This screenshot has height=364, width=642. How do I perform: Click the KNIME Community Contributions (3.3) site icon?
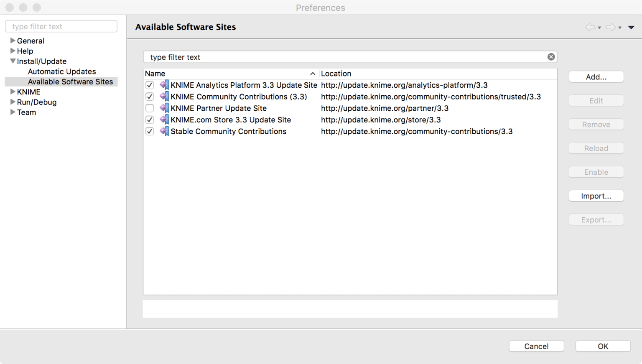click(164, 97)
